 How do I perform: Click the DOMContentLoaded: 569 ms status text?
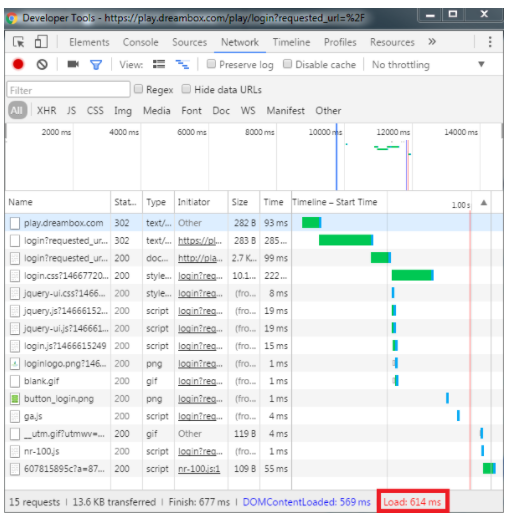pos(306,502)
